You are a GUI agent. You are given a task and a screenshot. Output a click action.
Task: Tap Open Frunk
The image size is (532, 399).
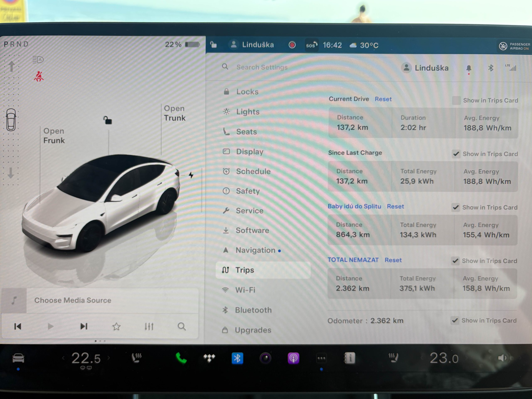[x=54, y=136]
